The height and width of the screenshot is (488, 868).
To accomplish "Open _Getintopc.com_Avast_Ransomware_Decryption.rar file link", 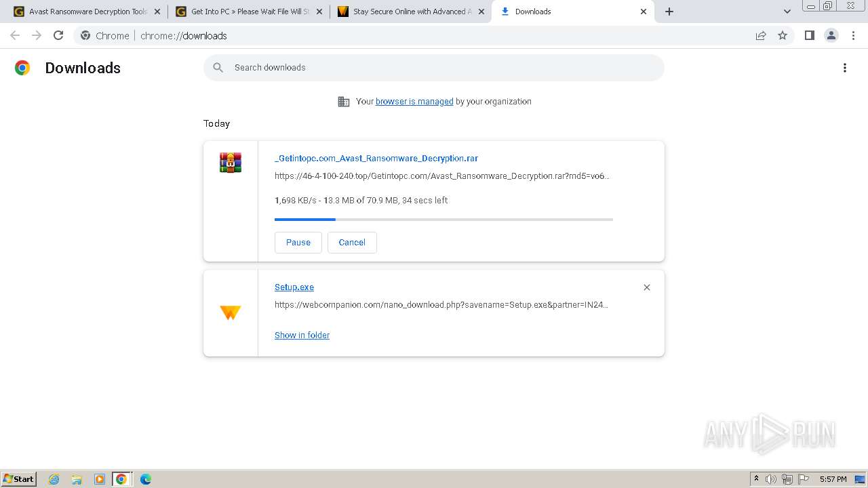I will [x=376, y=158].
